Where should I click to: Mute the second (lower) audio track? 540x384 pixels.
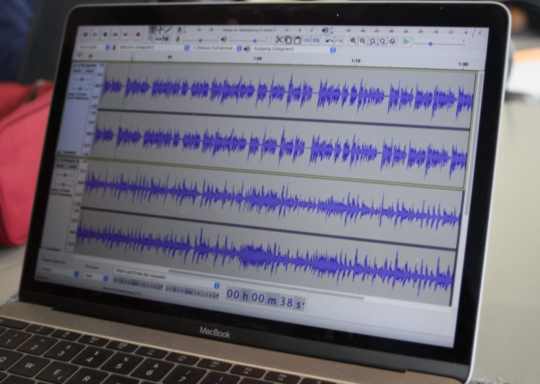61,166
